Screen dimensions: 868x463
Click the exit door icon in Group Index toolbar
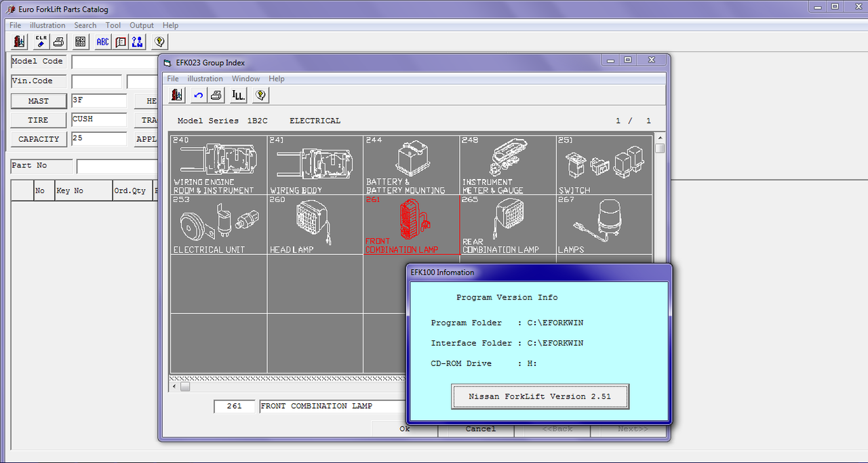177,95
